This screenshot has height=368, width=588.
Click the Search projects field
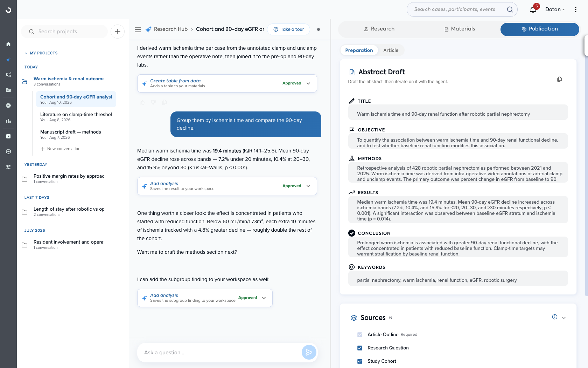coord(64,32)
